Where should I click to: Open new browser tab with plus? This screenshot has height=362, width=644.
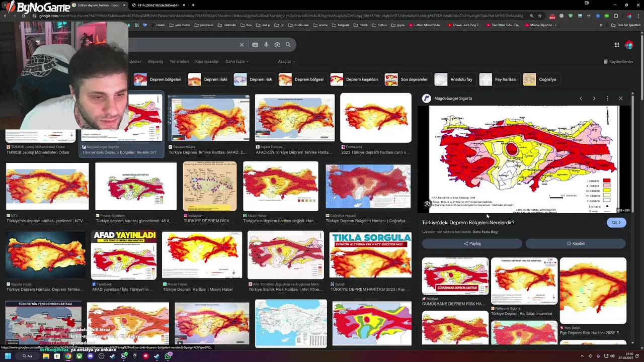193,5
